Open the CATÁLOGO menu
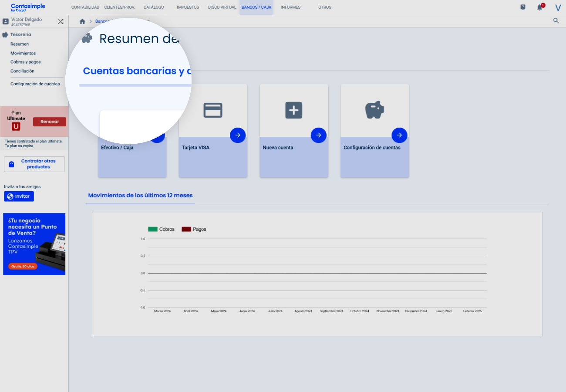This screenshot has height=392, width=566. [154, 7]
